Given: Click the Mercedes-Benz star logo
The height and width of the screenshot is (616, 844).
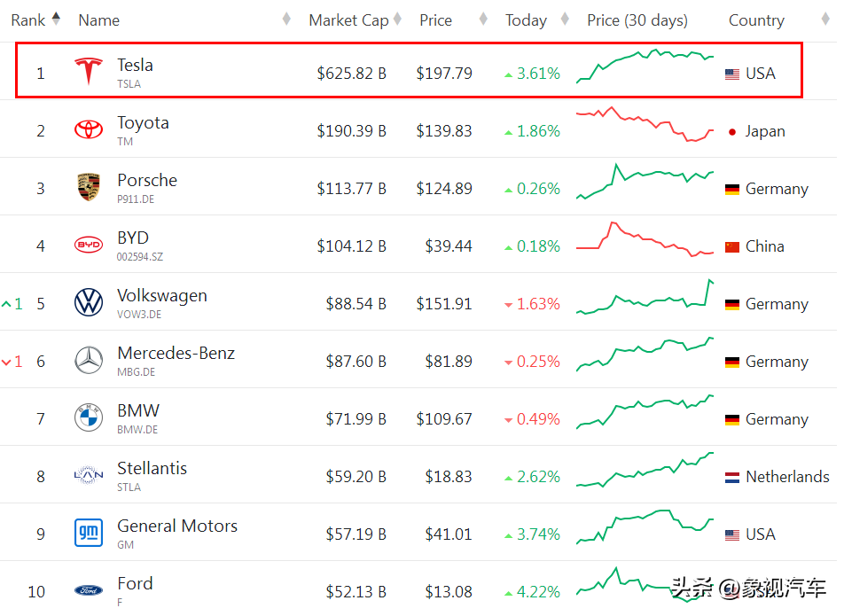Looking at the screenshot, I should pyautogui.click(x=89, y=359).
